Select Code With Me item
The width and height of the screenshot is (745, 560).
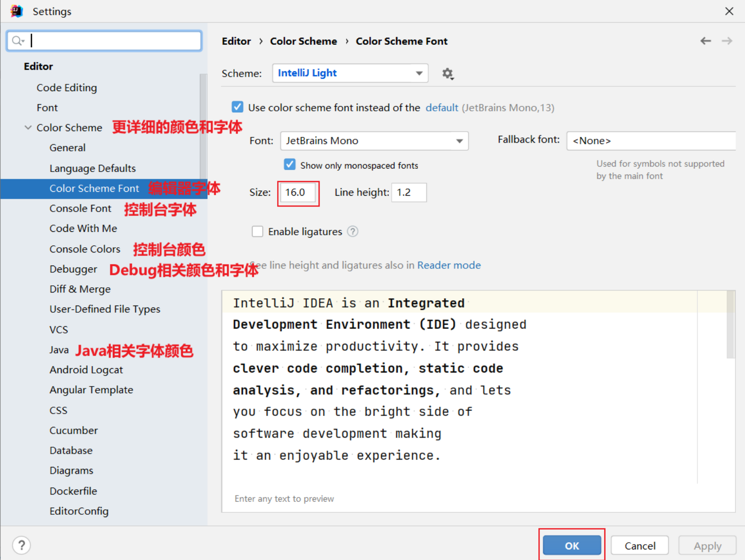pyautogui.click(x=83, y=228)
